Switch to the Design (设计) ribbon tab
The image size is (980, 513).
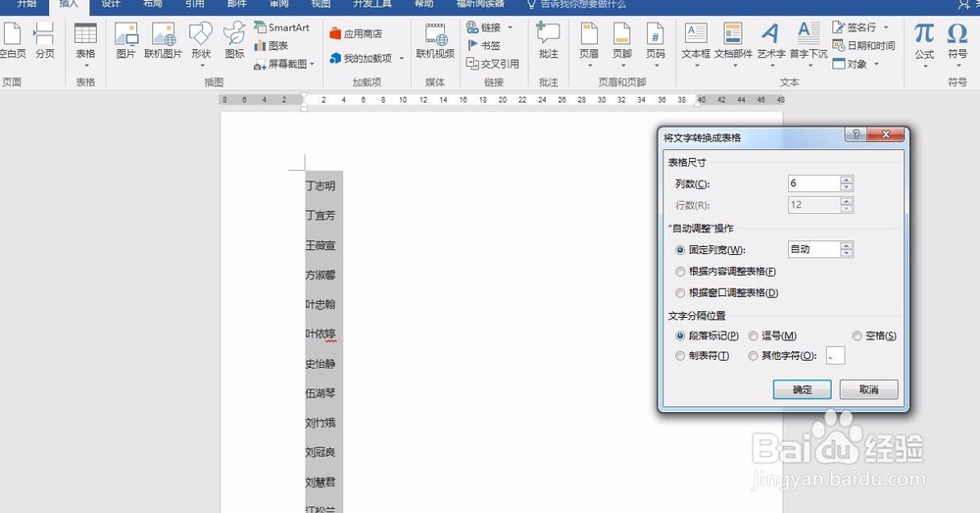111,4
